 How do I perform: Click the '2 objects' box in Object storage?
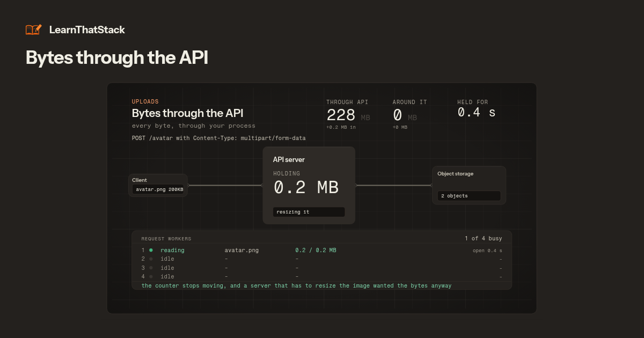[469, 196]
